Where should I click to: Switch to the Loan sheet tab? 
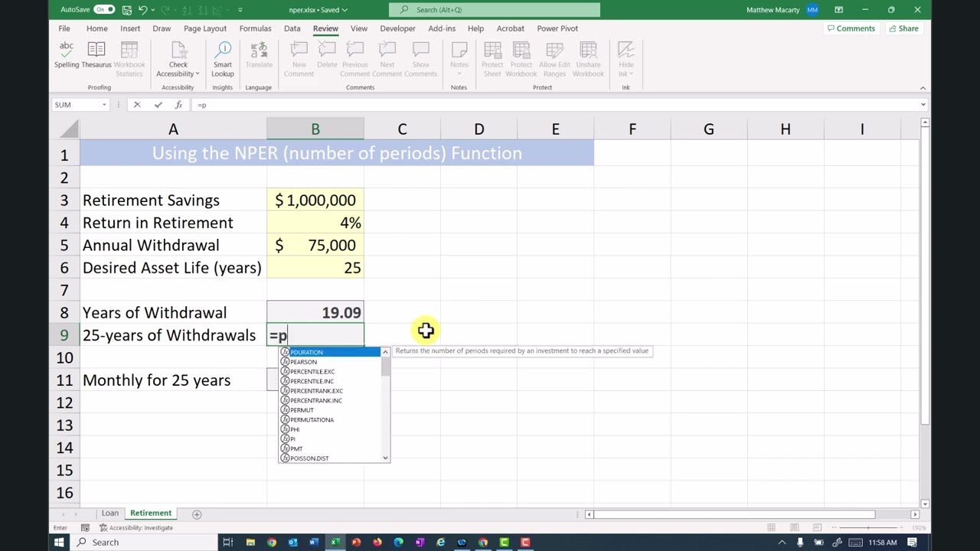[110, 514]
